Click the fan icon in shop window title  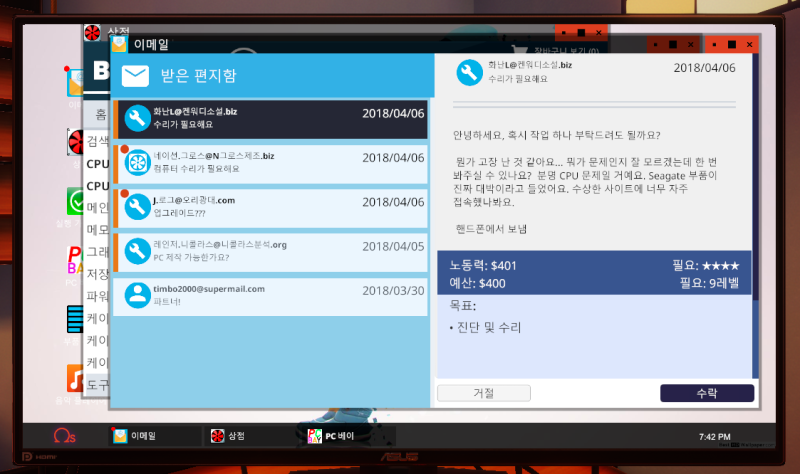click(x=92, y=33)
